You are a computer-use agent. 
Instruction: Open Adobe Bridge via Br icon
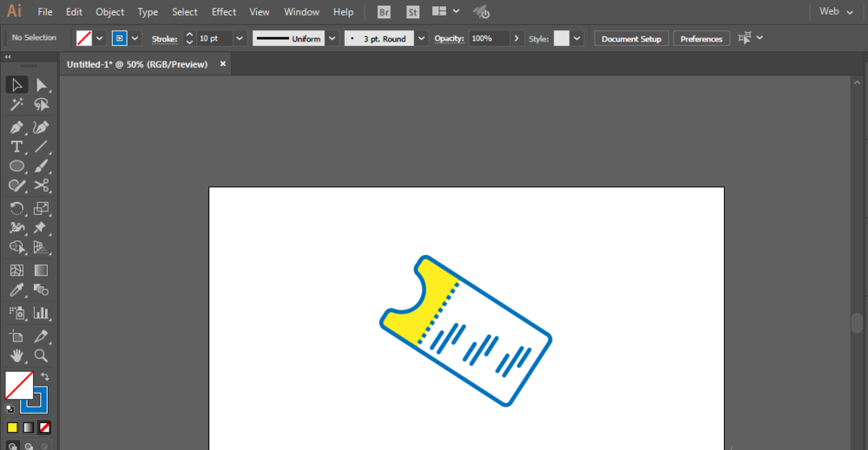pos(384,12)
